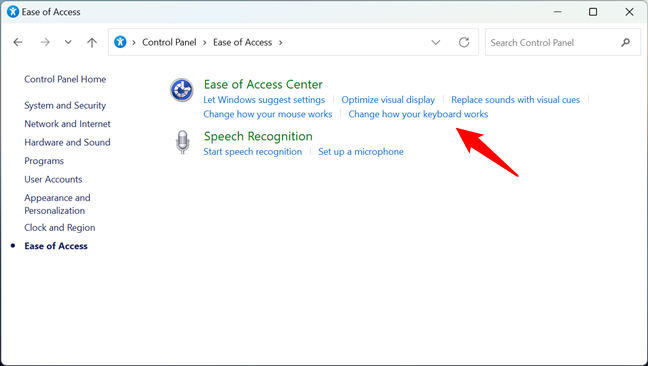Click Change how your keyboard works
The height and width of the screenshot is (366, 648).
tap(418, 114)
